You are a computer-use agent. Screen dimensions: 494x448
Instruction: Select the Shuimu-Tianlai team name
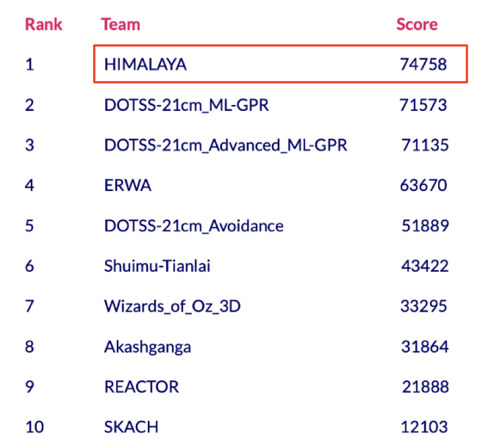157,266
